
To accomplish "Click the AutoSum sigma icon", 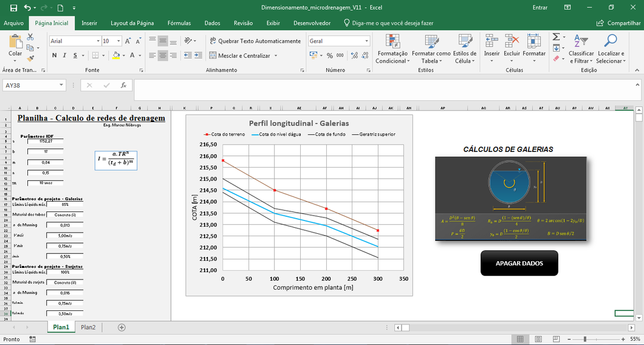I will pyautogui.click(x=556, y=37).
